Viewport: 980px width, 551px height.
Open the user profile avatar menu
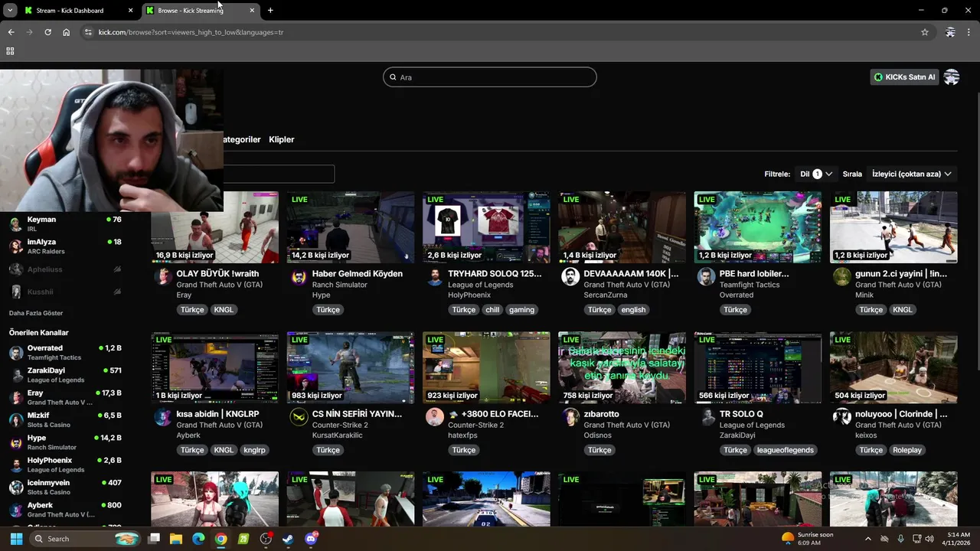pyautogui.click(x=952, y=77)
